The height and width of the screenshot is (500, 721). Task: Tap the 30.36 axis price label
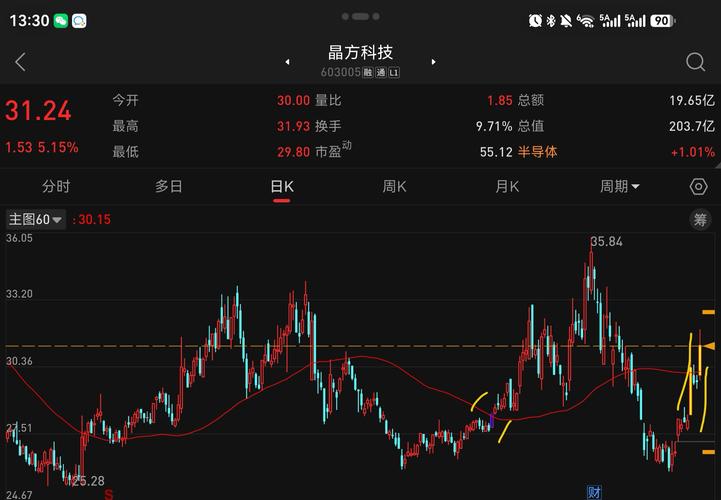point(19,361)
